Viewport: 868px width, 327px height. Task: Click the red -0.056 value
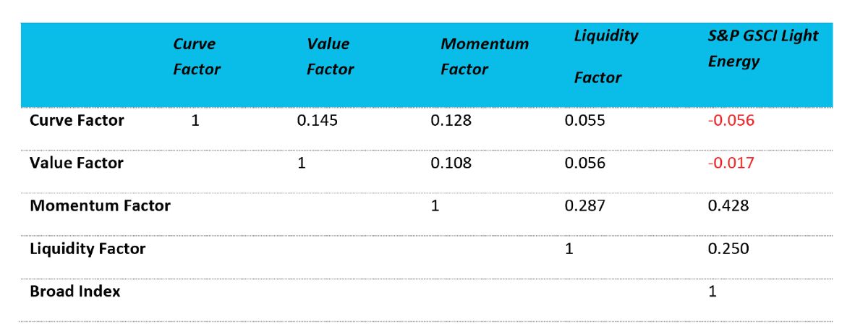click(731, 121)
